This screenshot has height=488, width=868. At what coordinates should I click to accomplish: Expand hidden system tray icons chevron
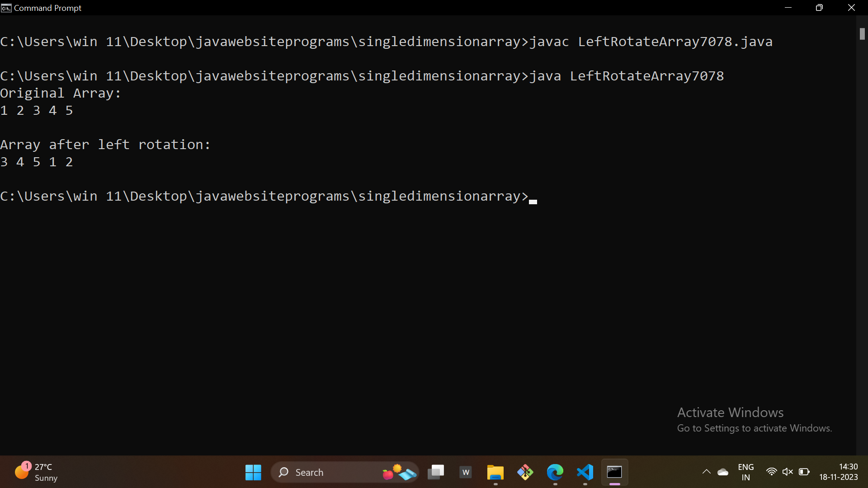pyautogui.click(x=706, y=472)
